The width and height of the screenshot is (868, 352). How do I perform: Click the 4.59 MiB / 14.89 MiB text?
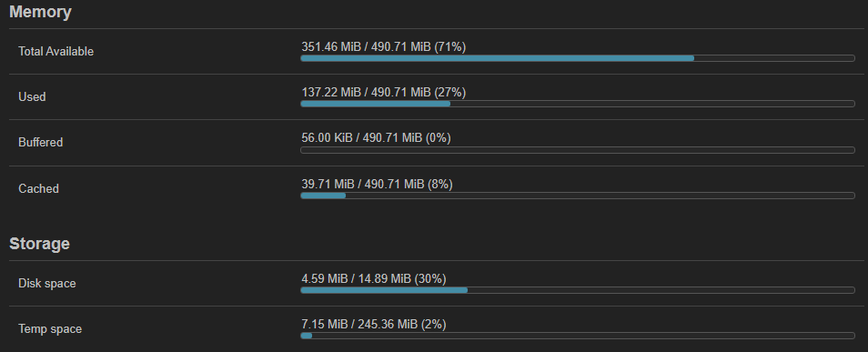click(356, 278)
